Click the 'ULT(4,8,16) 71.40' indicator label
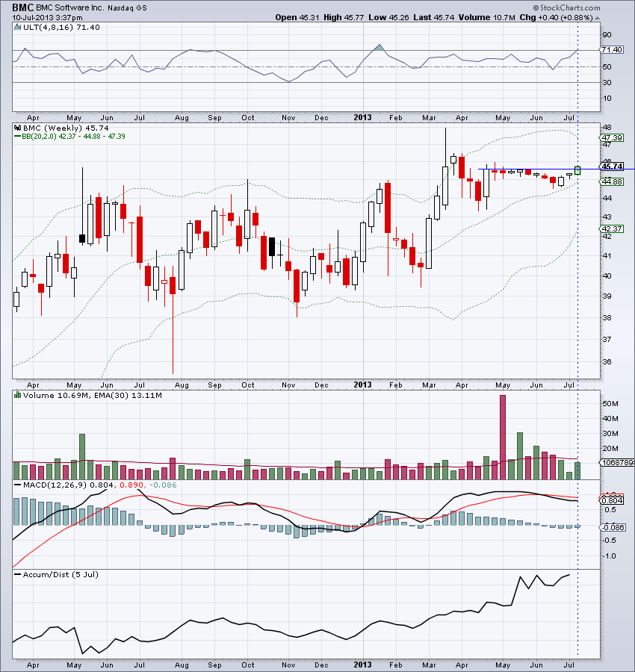The width and height of the screenshot is (635, 672). pos(61,27)
